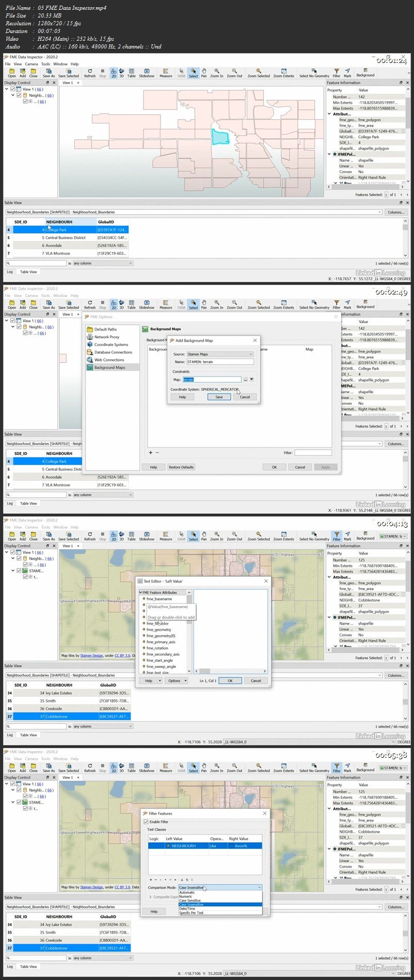
Task: Open the Comparison Mode combo box
Action: click(x=220, y=888)
